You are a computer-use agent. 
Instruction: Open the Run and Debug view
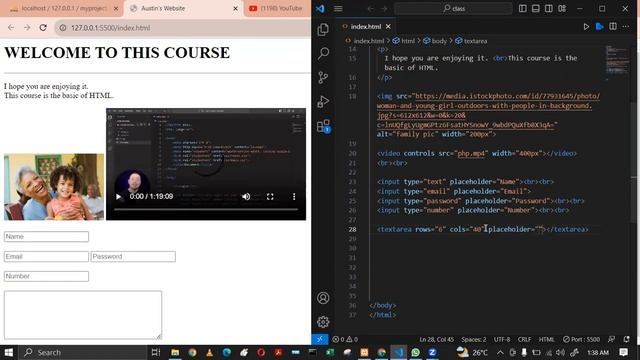pyautogui.click(x=323, y=101)
